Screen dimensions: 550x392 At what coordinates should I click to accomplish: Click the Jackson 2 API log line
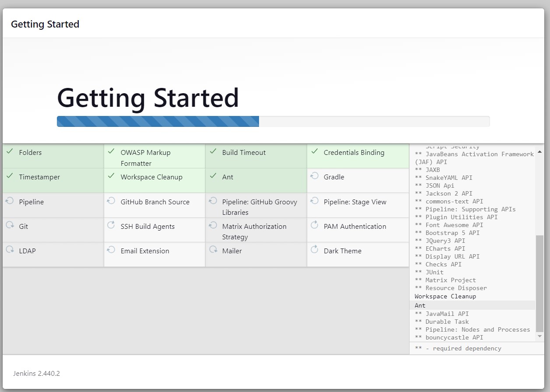[x=444, y=193]
